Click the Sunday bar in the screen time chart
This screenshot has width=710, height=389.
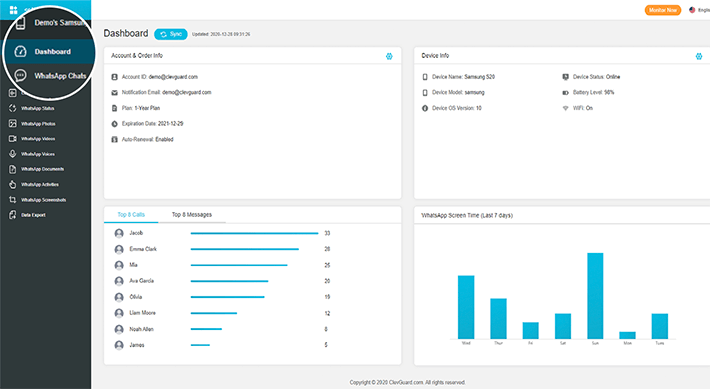point(595,296)
